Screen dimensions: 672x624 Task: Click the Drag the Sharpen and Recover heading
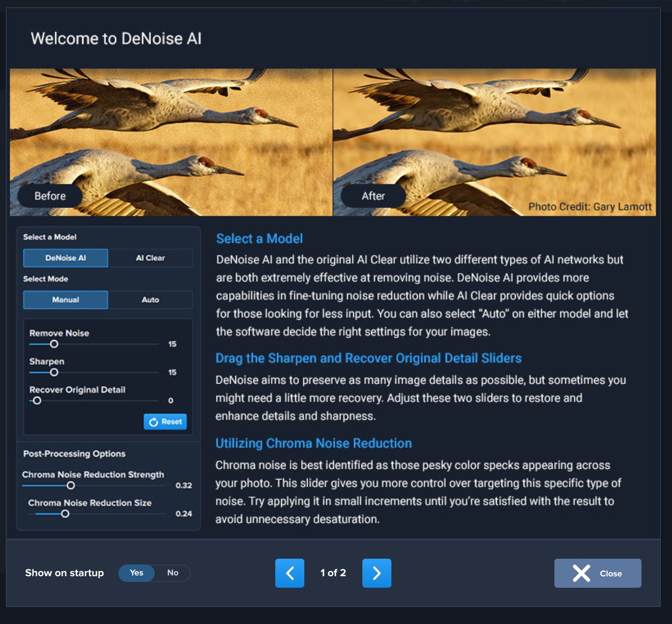[x=369, y=358]
